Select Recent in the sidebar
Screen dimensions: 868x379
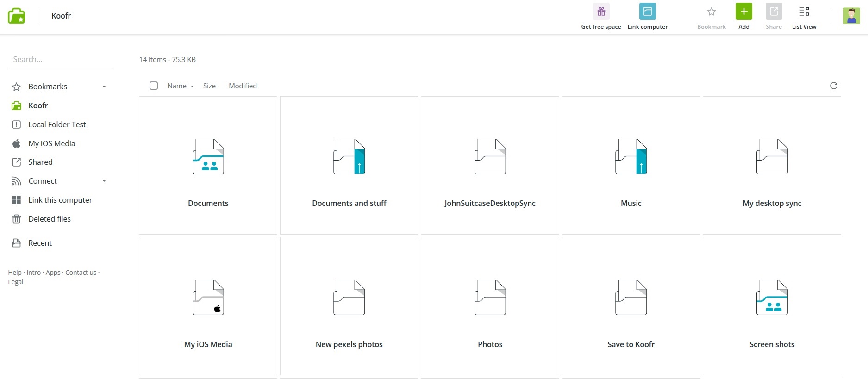point(40,243)
